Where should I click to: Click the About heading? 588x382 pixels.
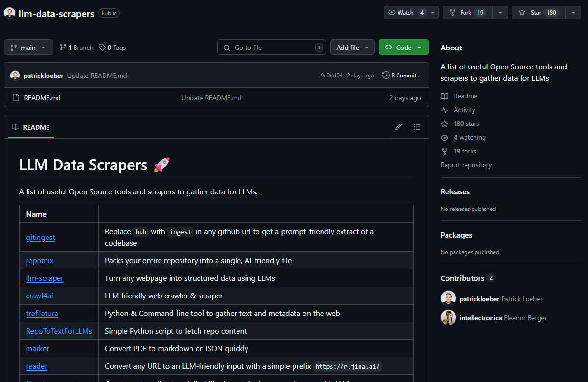coord(451,48)
